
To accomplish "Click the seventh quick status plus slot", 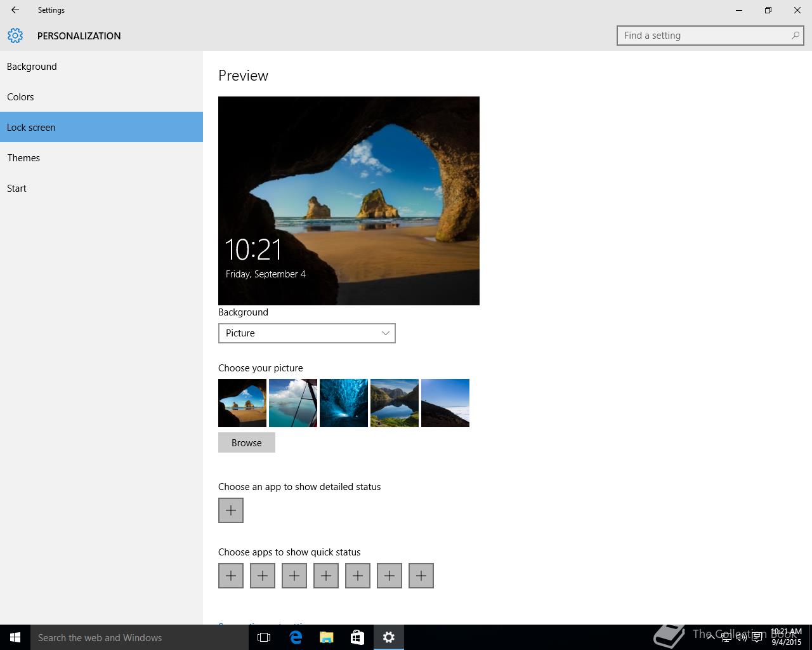I will (x=421, y=576).
